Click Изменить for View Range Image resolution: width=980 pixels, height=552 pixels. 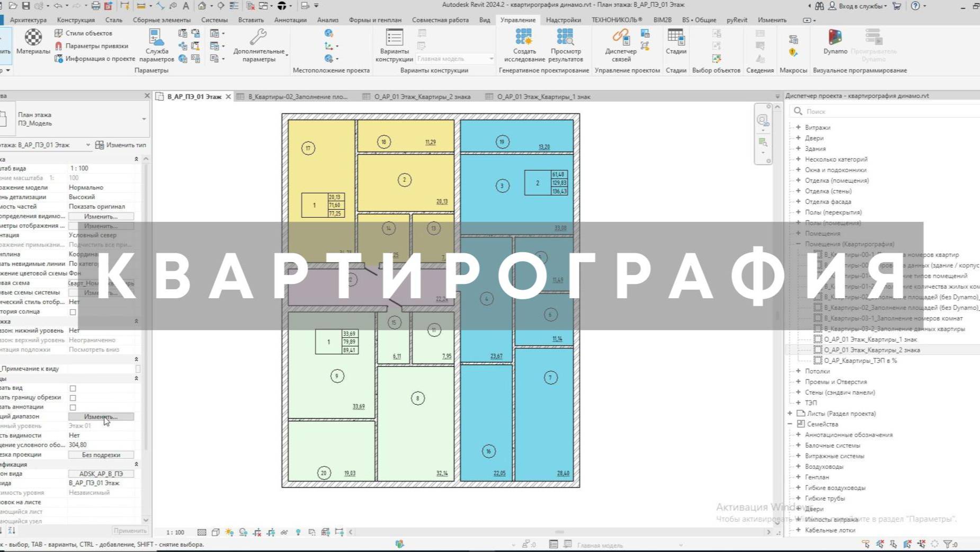(101, 416)
